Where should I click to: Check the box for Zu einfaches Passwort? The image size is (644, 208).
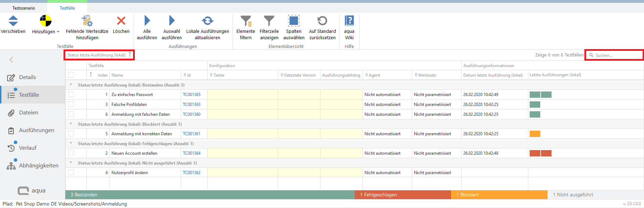pos(71,95)
